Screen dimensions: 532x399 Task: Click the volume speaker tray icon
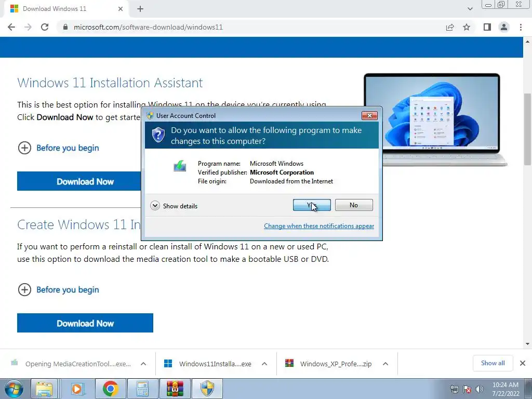[480, 389]
